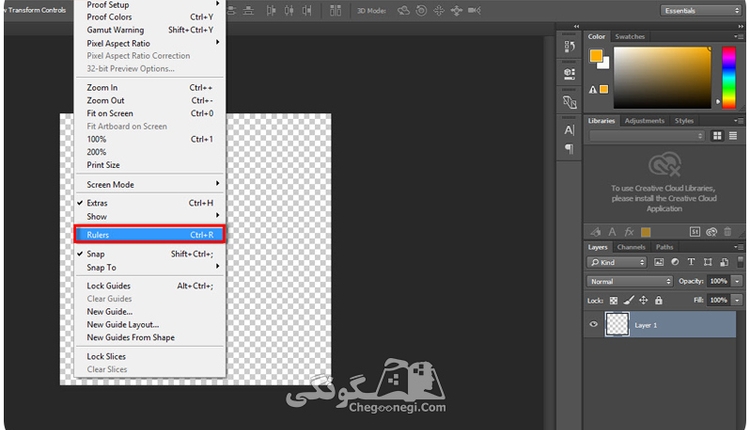The width and height of the screenshot is (750, 430).
Task: Open Opacity slider dropdown arrow
Action: [737, 281]
